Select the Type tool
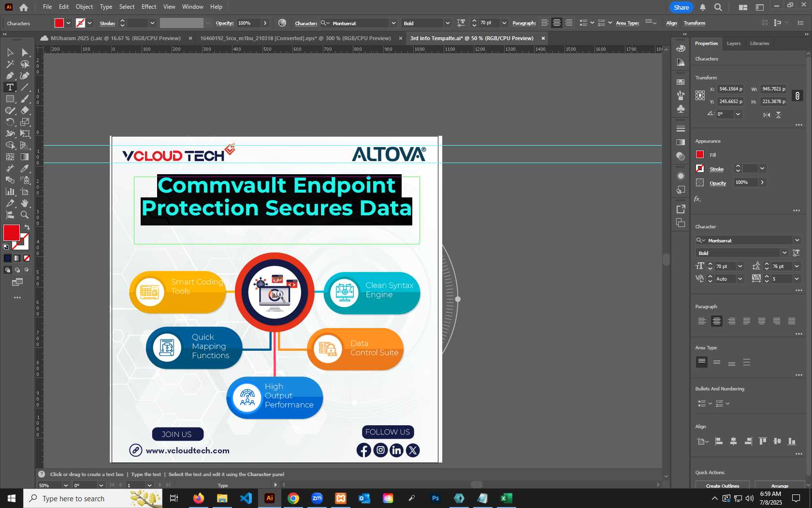Viewport: 812px width, 508px height. click(x=10, y=87)
